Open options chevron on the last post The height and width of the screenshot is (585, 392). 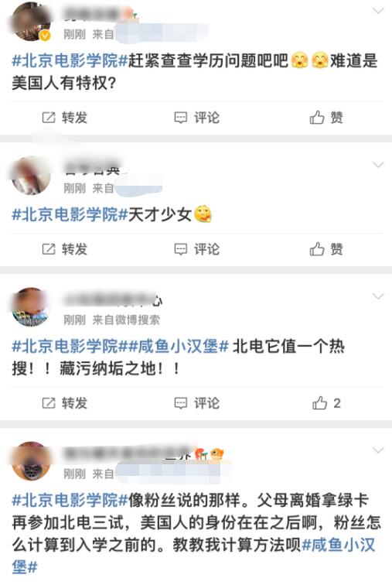click(378, 450)
